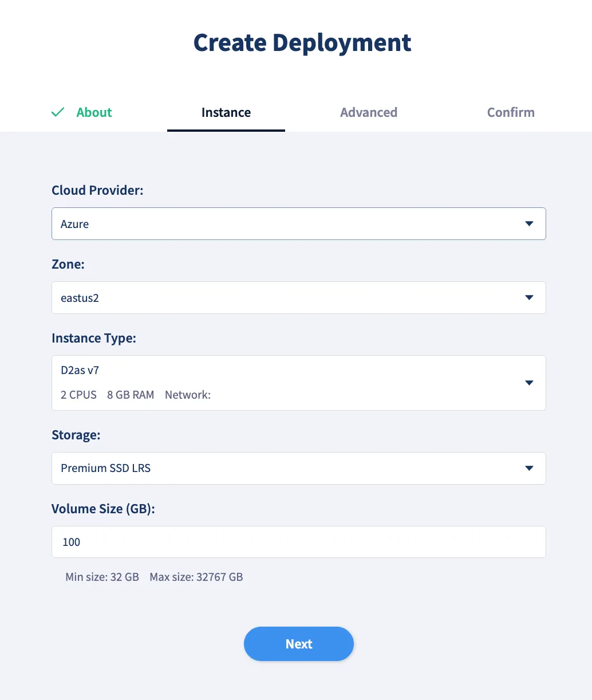Click the Cloud Provider dropdown arrow
592x700 pixels.
[529, 224]
